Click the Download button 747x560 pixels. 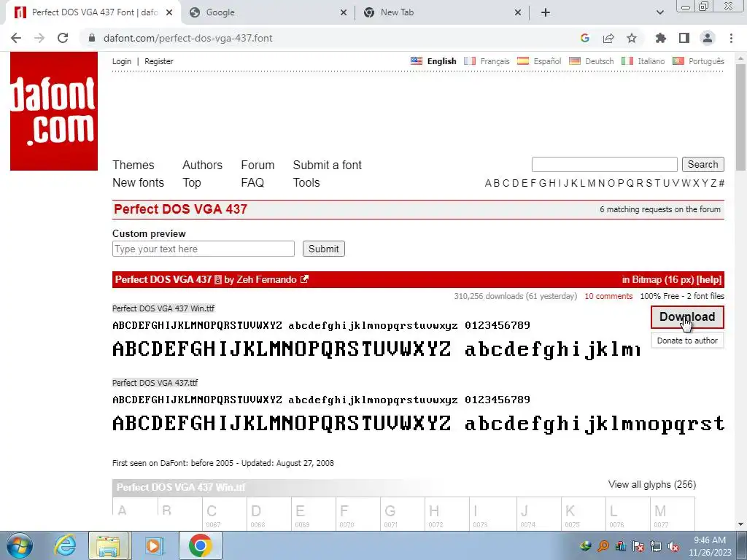click(687, 316)
